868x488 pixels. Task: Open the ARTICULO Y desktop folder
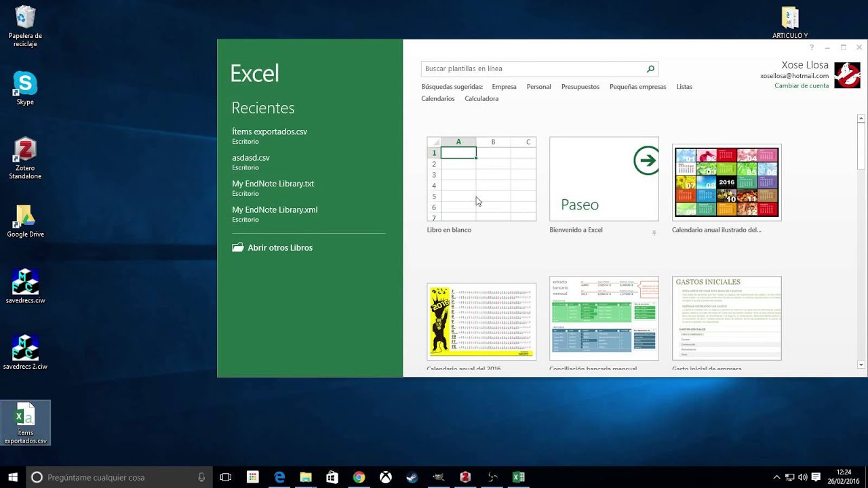tap(790, 22)
